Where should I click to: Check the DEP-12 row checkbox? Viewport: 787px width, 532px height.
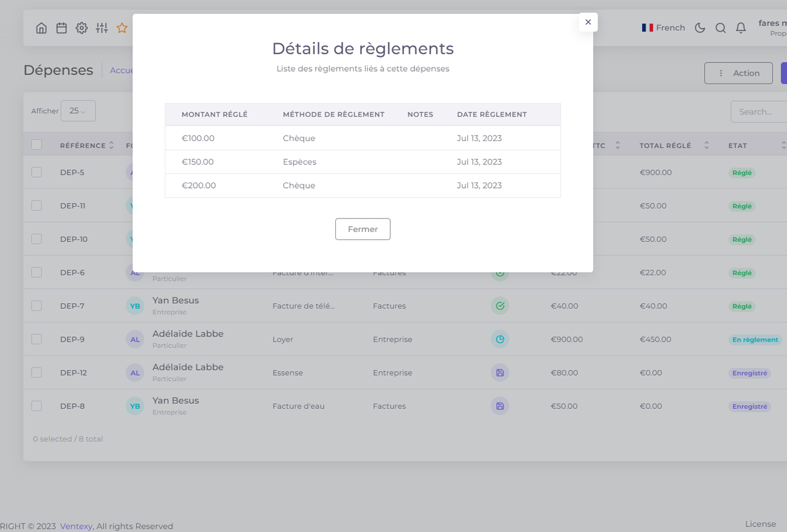point(37,372)
